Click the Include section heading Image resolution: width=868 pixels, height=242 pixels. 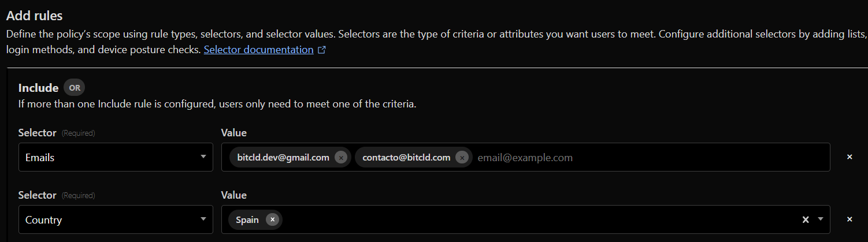[38, 88]
